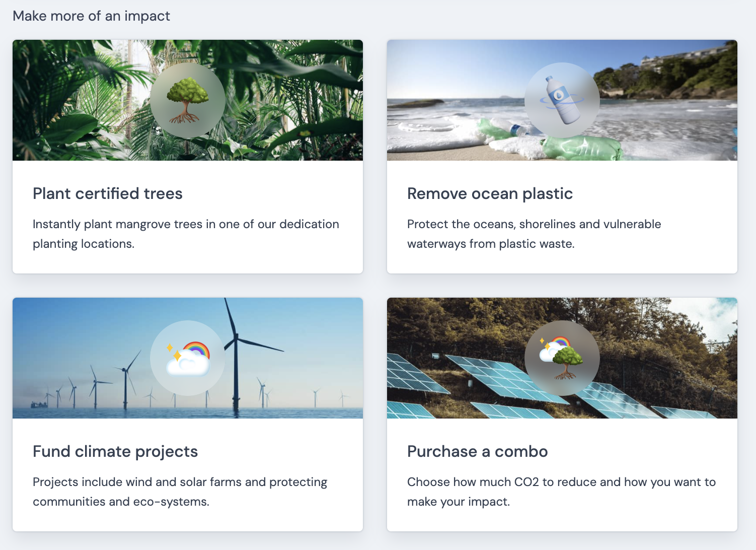The width and height of the screenshot is (756, 550).
Task: Click the mangrove trees planting description
Action: pyautogui.click(x=186, y=234)
